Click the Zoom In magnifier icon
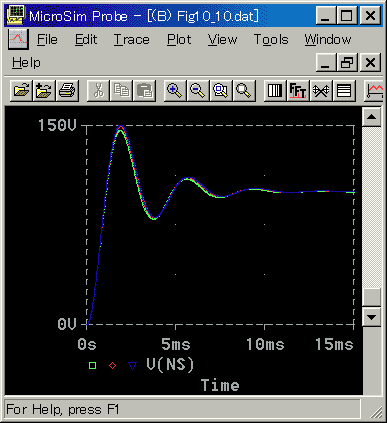387x423 pixels. pyautogui.click(x=175, y=90)
